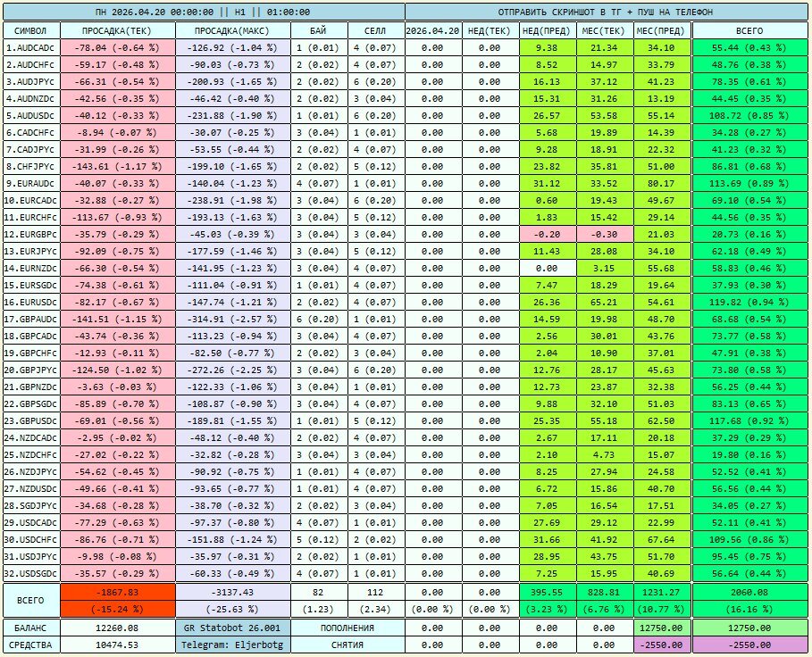Click the 119.82 (0.94 %) total cell
The image size is (812, 657).
(749, 302)
